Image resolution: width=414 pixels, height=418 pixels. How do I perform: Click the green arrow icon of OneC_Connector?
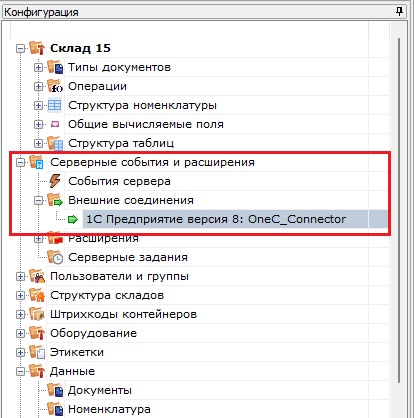pos(72,219)
